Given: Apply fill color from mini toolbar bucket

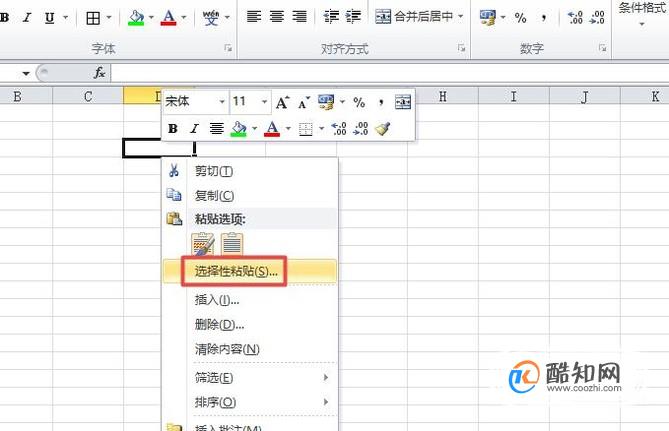Looking at the screenshot, I should click(239, 128).
